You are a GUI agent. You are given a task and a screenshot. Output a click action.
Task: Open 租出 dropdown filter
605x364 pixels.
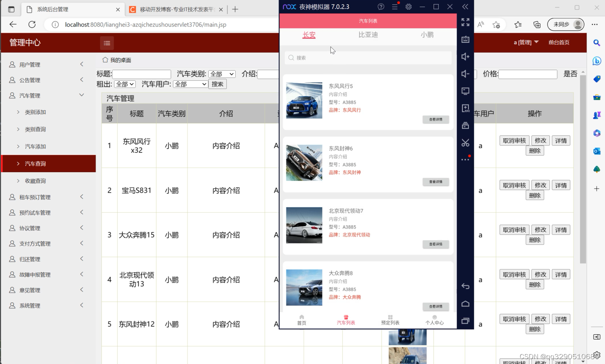(125, 84)
